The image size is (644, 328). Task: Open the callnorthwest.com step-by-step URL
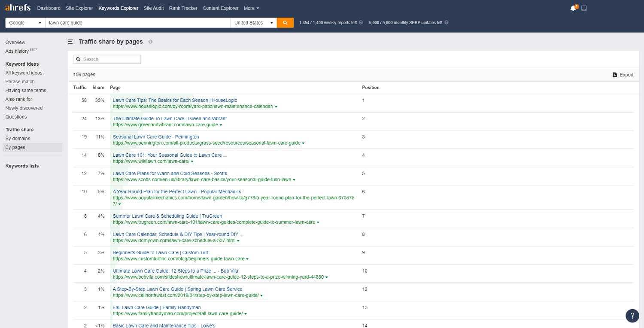pyautogui.click(x=185, y=295)
